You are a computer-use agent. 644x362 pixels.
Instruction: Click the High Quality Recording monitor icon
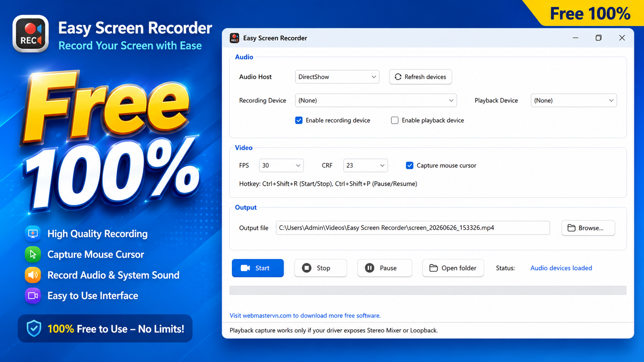pos(33,234)
